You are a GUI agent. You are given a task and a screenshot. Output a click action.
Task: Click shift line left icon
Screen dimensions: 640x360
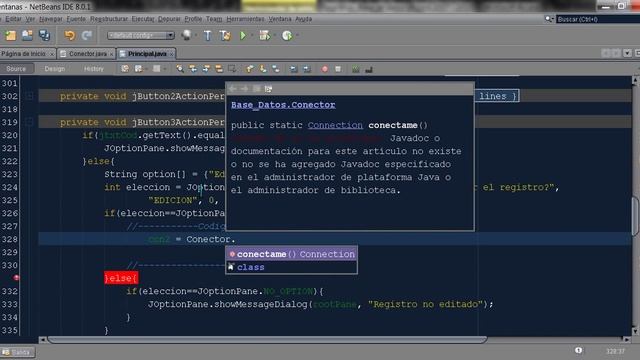coord(293,69)
